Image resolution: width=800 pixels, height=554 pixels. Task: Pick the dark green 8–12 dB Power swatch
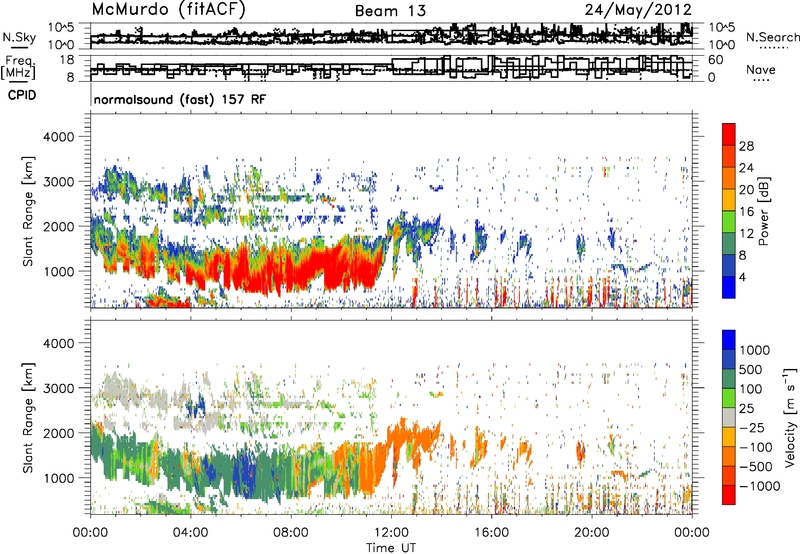point(729,244)
